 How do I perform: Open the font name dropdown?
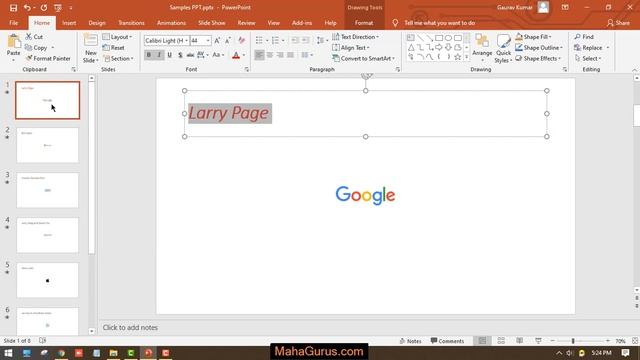coord(187,40)
